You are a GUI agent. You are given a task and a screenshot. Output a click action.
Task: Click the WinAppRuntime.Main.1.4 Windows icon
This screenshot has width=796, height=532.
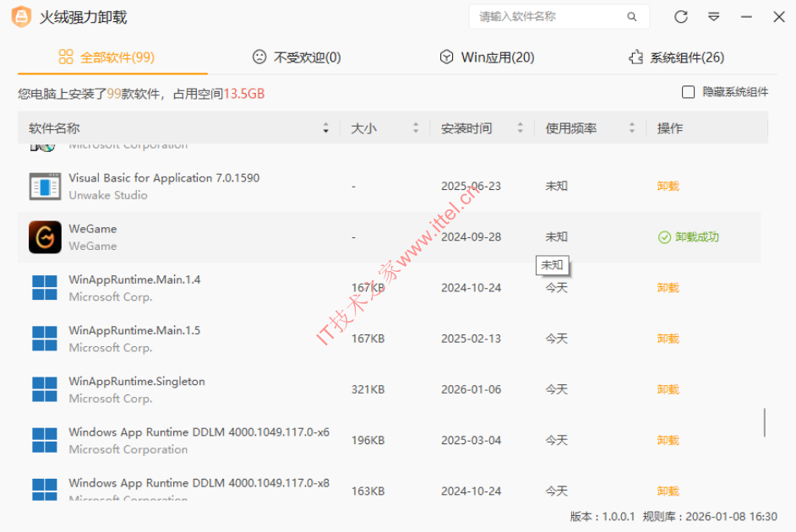coord(45,288)
